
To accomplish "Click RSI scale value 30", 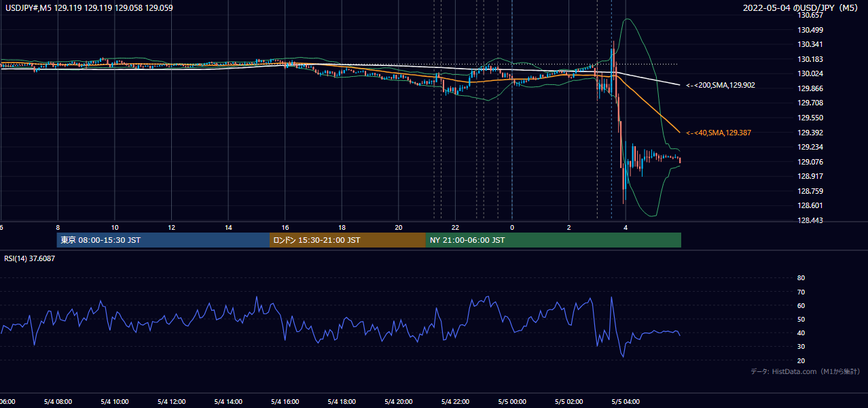I will (x=801, y=346).
